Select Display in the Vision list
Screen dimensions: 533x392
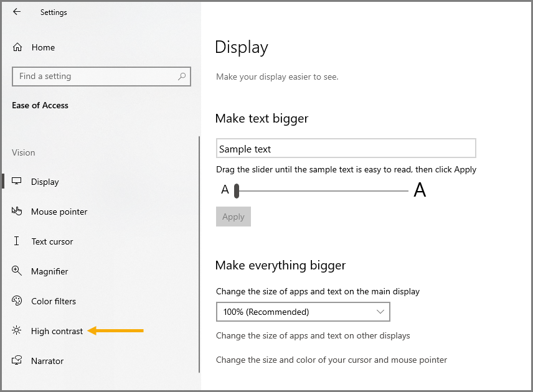45,182
